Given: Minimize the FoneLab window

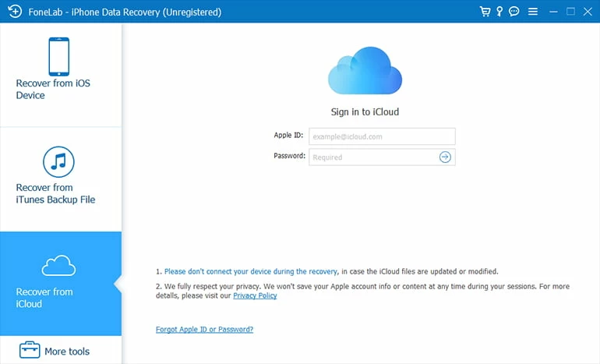Looking at the screenshot, I should pyautogui.click(x=552, y=12).
